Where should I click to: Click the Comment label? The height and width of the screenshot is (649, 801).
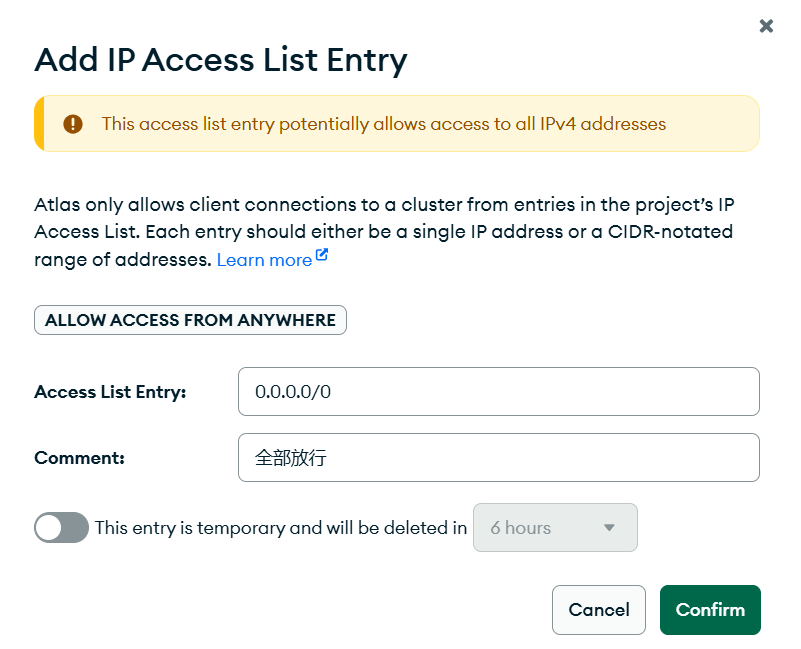point(79,458)
